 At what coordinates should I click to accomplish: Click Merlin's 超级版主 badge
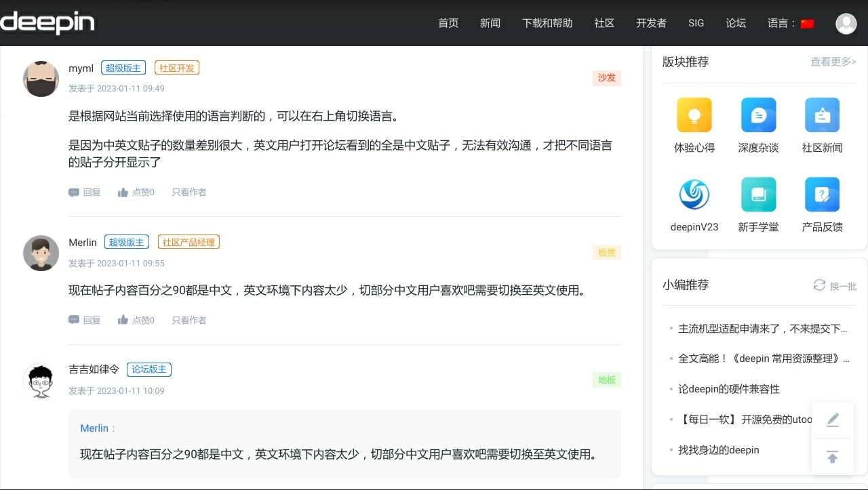pyautogui.click(x=127, y=242)
